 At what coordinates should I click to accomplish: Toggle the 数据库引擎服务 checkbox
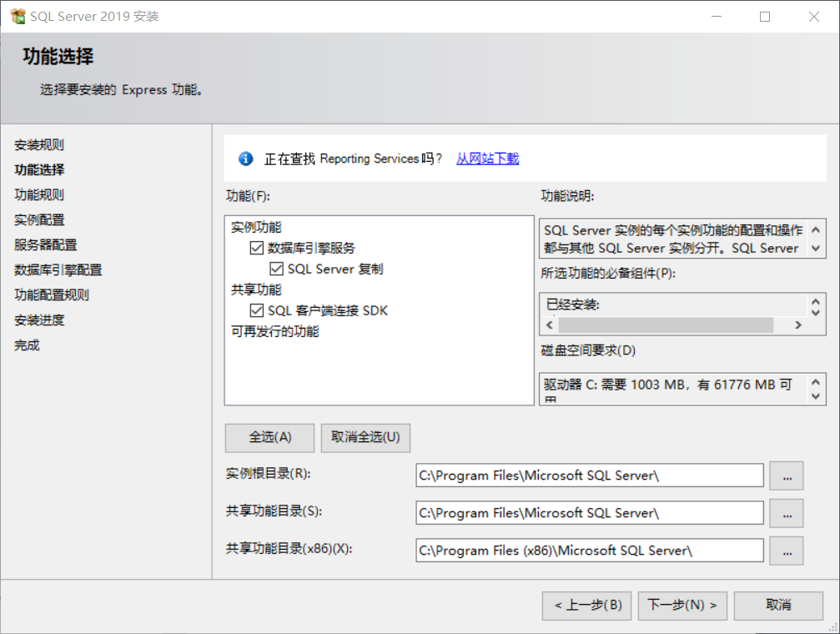pos(257,248)
